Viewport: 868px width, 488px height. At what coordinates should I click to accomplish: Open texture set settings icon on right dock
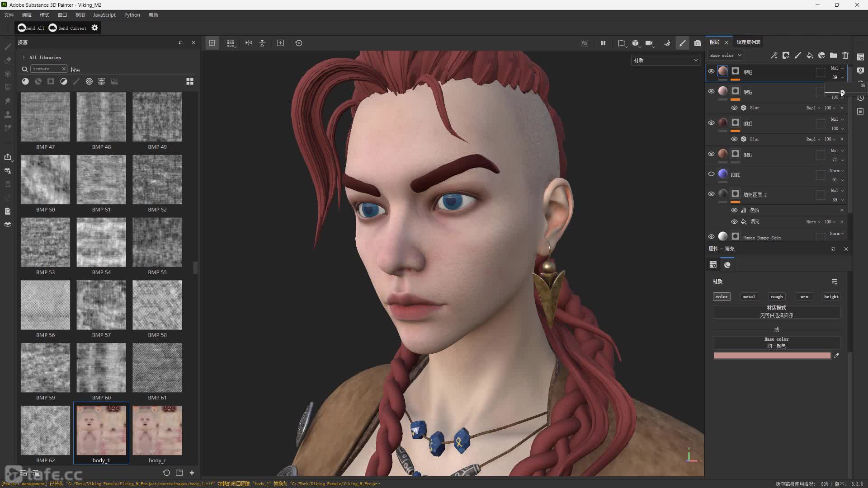(x=860, y=56)
